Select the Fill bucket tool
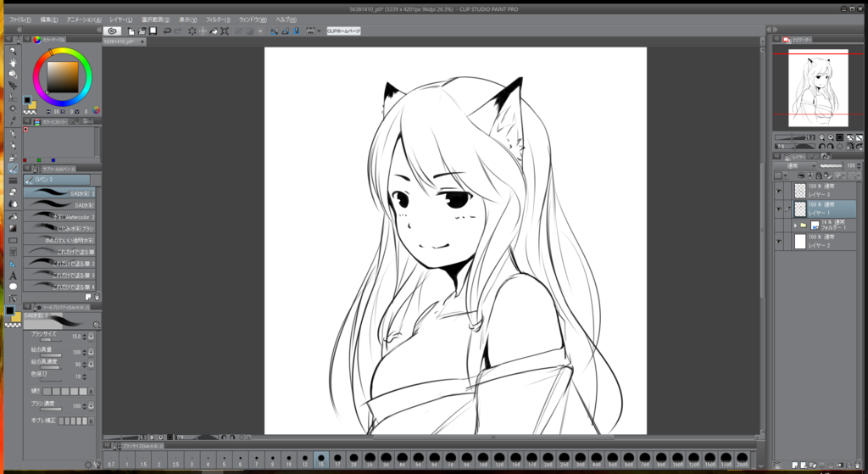The image size is (868, 474). pyautogui.click(x=13, y=216)
